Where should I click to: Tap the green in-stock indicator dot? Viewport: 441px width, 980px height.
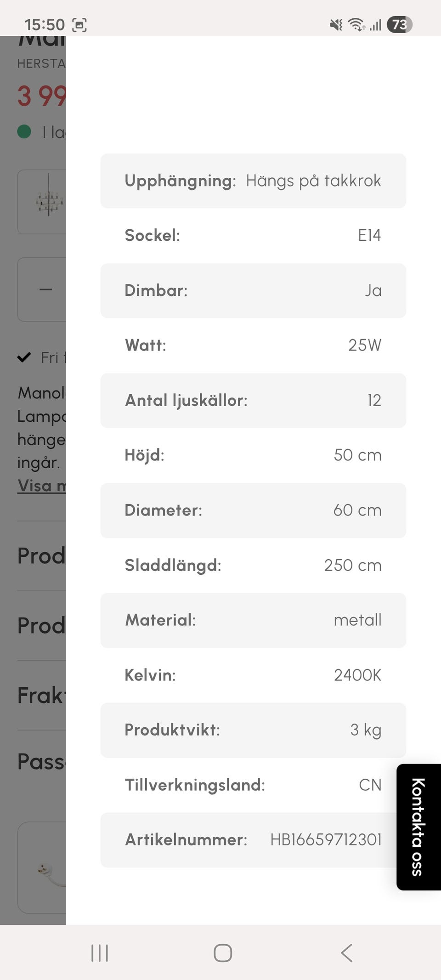tap(24, 132)
